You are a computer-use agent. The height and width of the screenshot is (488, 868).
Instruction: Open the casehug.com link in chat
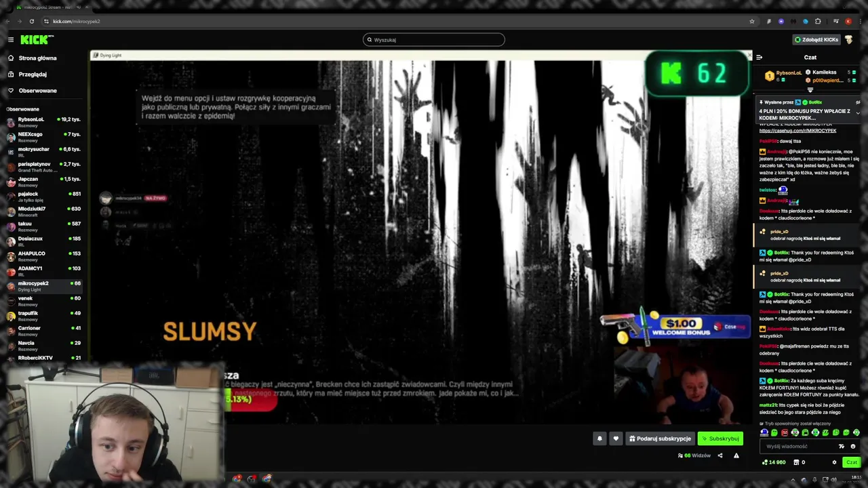tap(797, 130)
